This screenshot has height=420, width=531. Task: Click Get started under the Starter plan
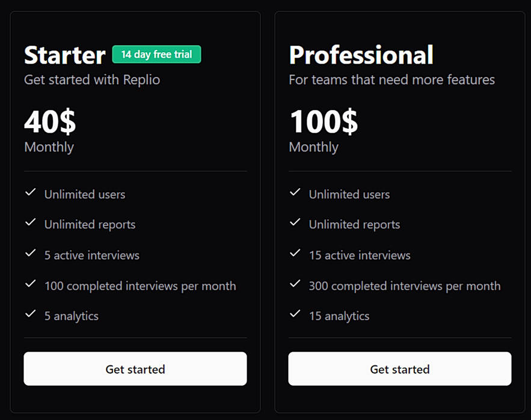tap(135, 369)
